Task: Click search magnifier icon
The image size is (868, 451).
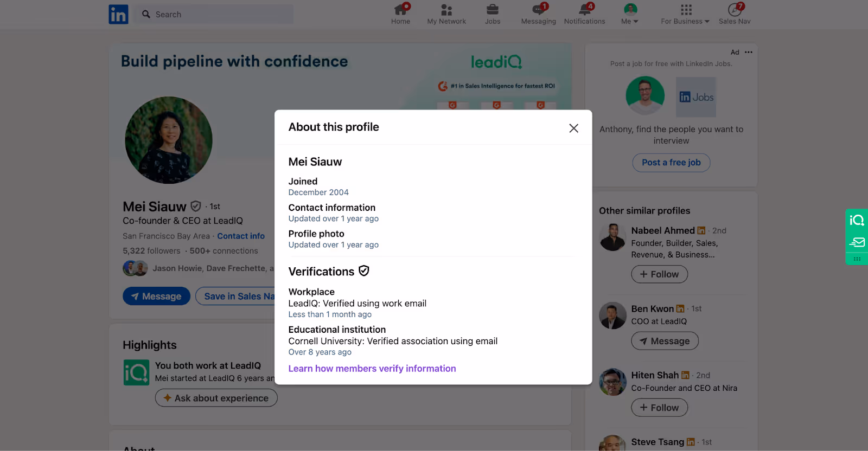Action: 146,14
